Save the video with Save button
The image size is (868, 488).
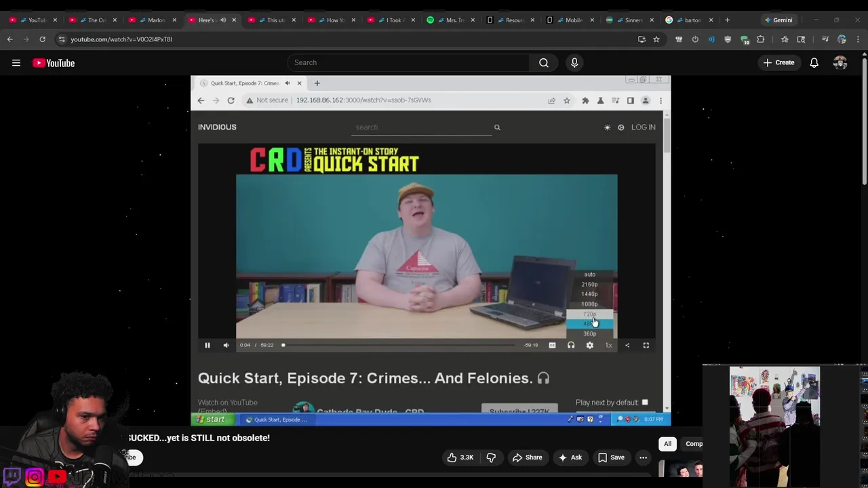(x=611, y=457)
